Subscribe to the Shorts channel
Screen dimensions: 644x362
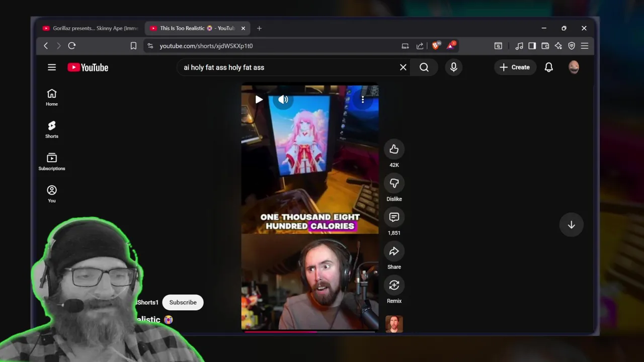tap(183, 302)
